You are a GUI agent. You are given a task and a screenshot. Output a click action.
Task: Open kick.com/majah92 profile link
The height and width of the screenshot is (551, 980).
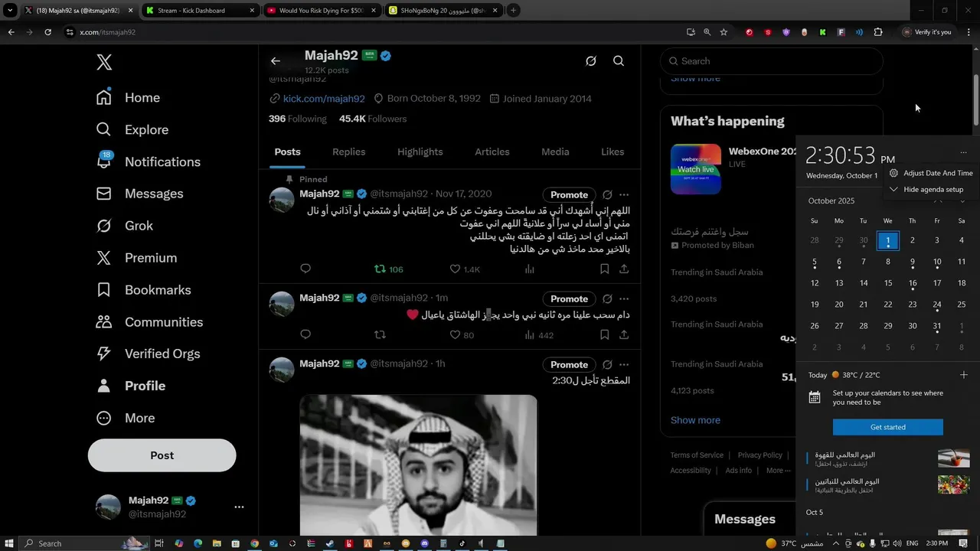[324, 99]
